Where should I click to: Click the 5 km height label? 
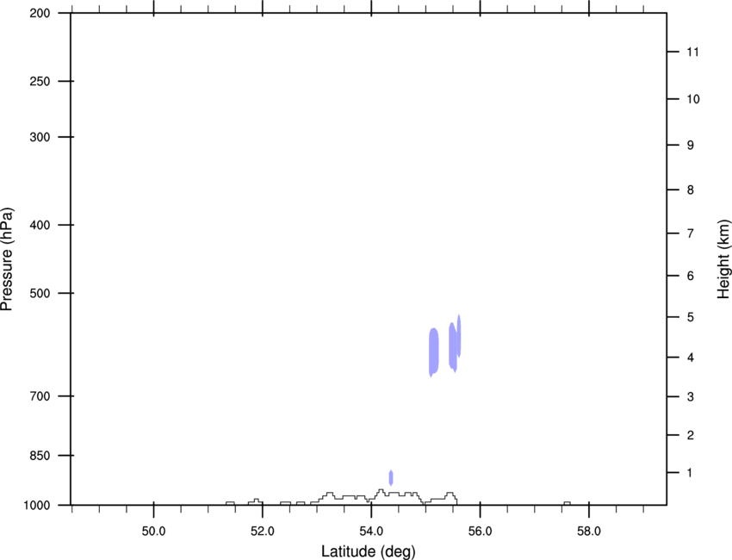pos(690,318)
